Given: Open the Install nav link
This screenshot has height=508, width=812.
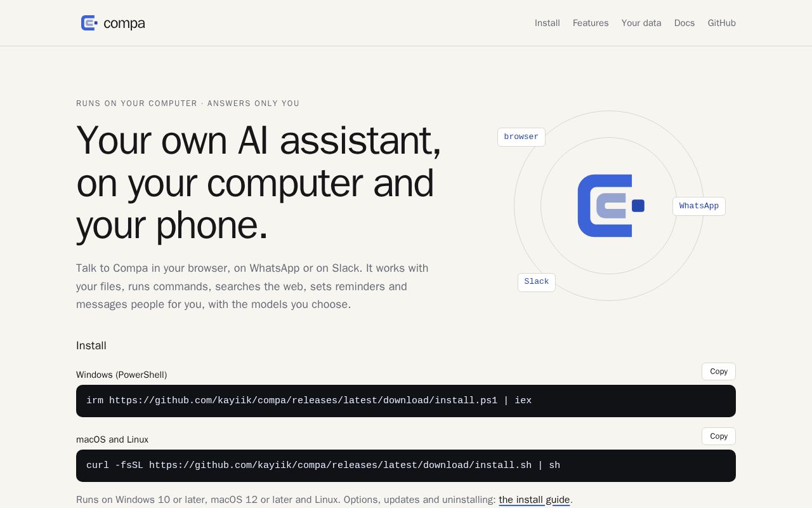Looking at the screenshot, I should point(547,23).
